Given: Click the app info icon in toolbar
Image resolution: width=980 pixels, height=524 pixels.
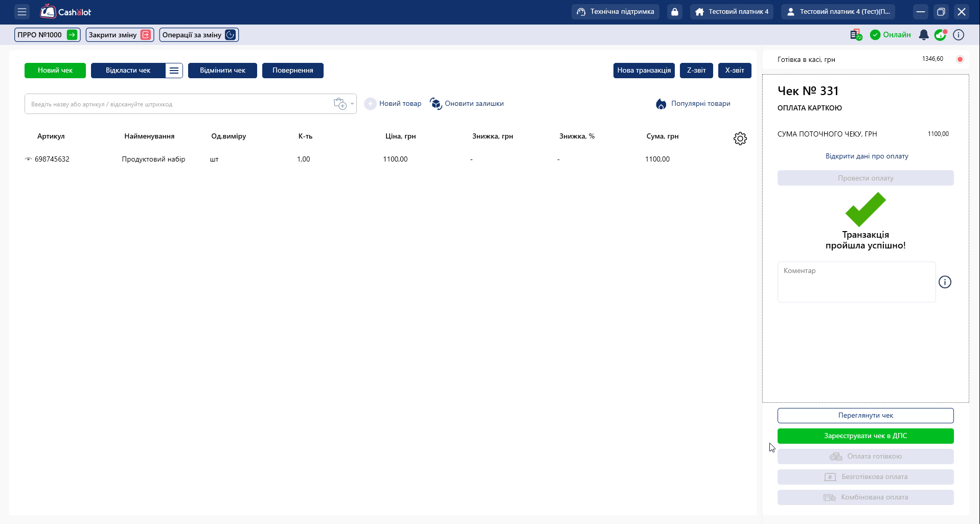Looking at the screenshot, I should [x=959, y=35].
